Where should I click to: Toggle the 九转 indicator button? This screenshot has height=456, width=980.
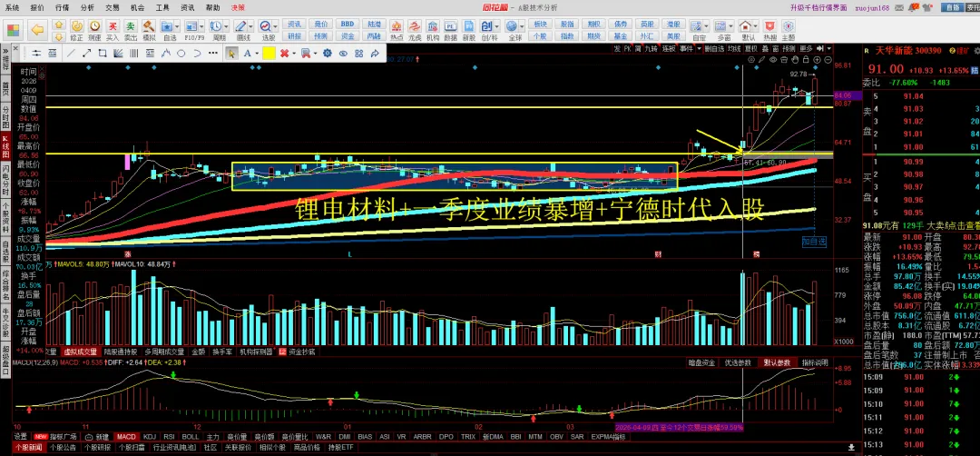point(652,48)
